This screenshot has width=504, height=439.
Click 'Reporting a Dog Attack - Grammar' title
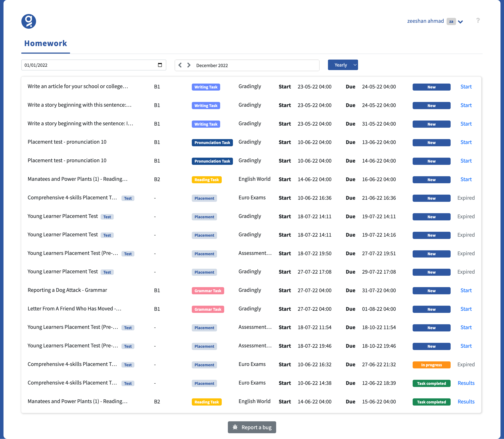tap(67, 290)
